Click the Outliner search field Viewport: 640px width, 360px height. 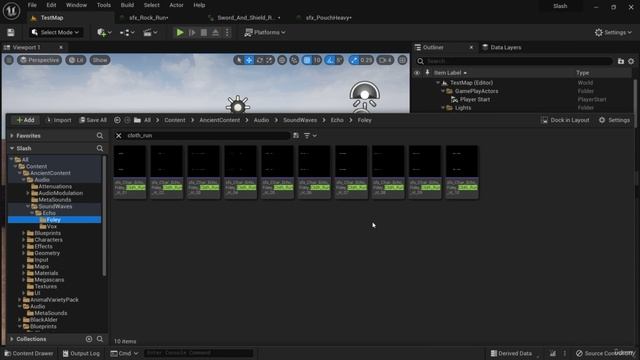(514, 61)
